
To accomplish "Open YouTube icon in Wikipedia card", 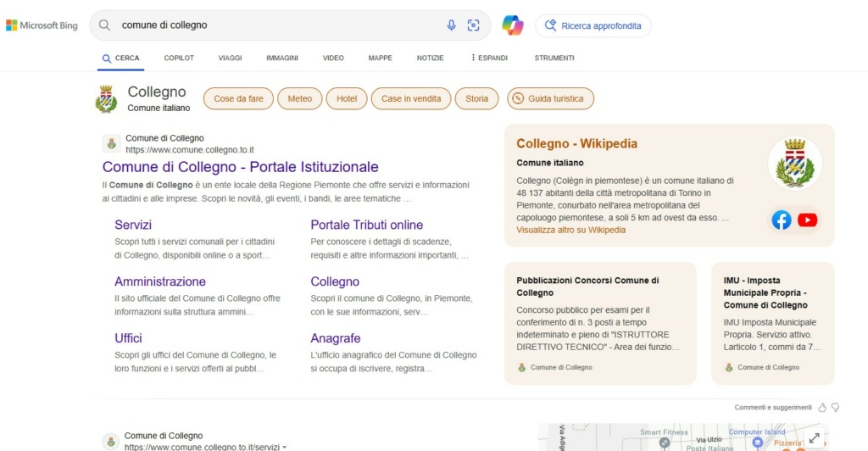I will (807, 220).
